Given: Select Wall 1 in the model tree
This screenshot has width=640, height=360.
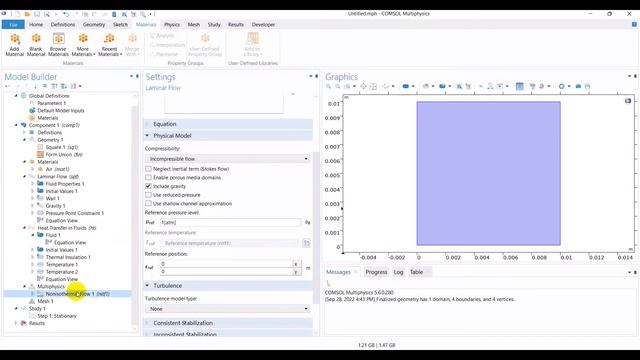Looking at the screenshot, I should tap(52, 198).
